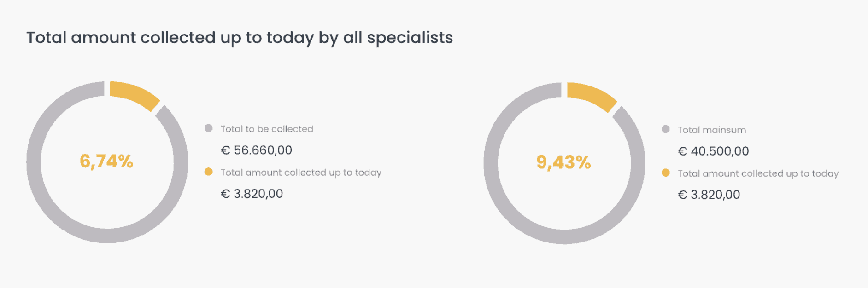Image resolution: width=868 pixels, height=288 pixels.
Task: Select the 9,43% percentage label
Action: click(563, 162)
